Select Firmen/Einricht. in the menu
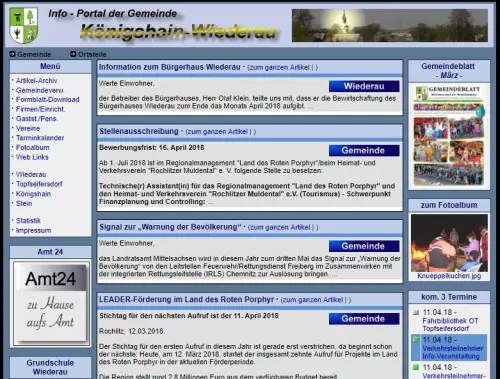 tap(40, 109)
